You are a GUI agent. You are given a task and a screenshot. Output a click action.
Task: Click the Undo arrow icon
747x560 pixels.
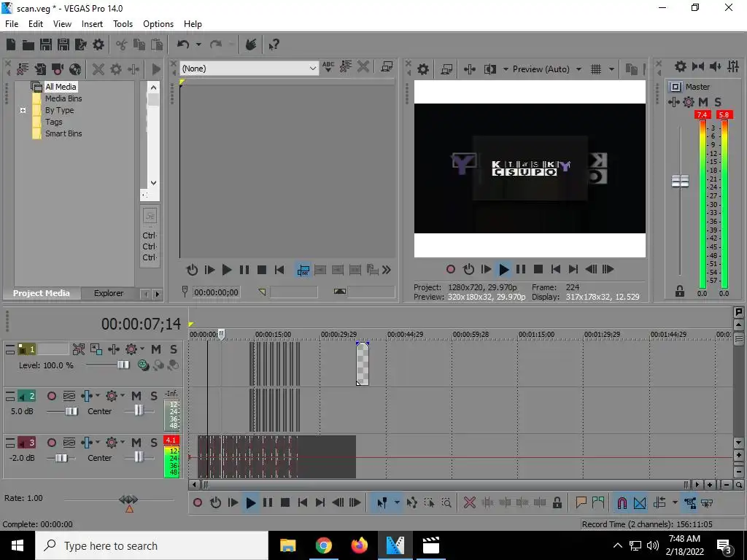coord(183,44)
